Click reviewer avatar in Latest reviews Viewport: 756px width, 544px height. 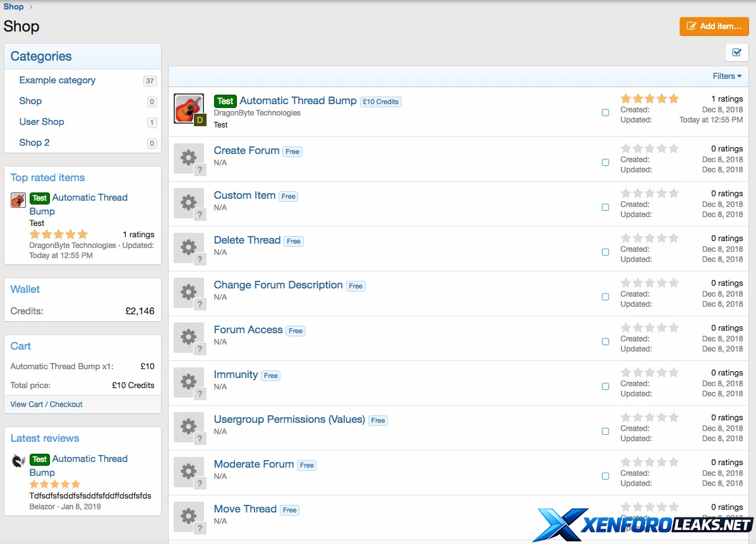18,461
